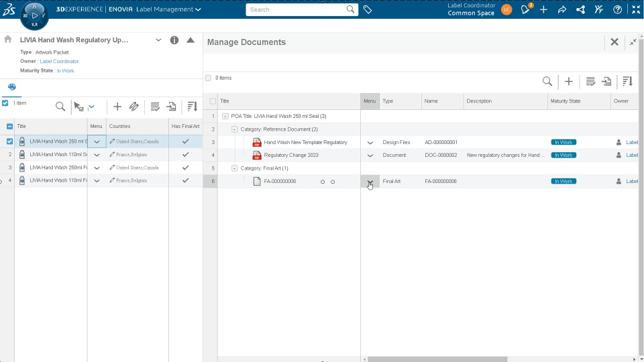
Task: Click the top bar plus add icon
Action: pyautogui.click(x=543, y=9)
